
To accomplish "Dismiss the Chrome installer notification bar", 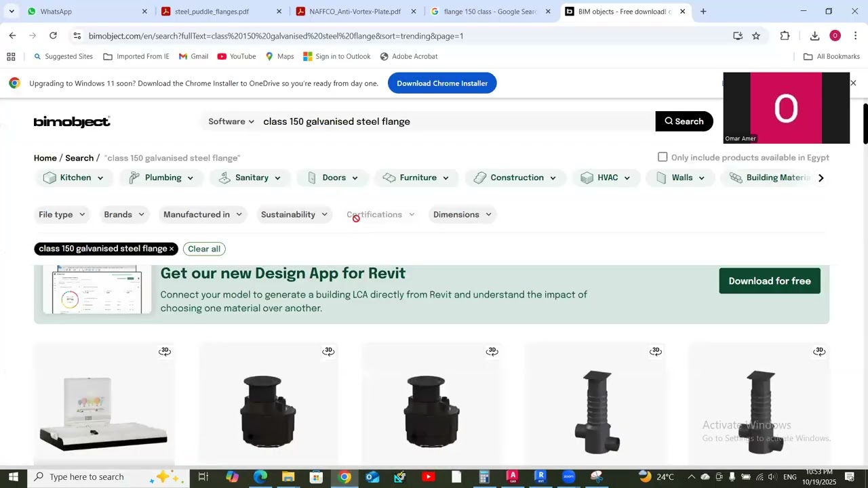I will 853,83.
